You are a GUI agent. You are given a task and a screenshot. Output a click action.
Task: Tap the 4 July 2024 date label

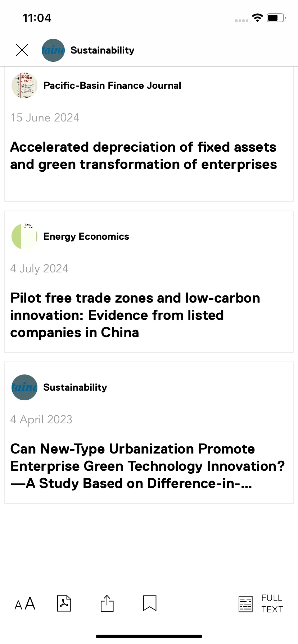(40, 268)
